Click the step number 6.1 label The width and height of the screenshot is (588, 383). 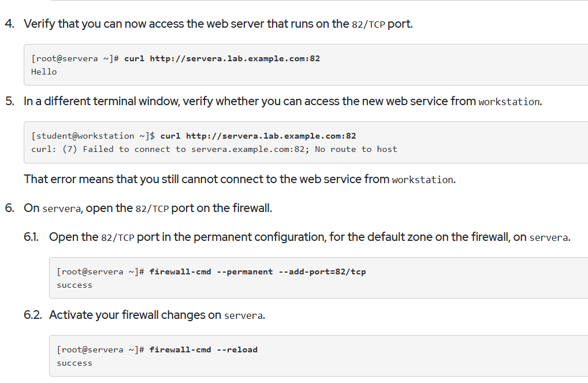click(31, 237)
